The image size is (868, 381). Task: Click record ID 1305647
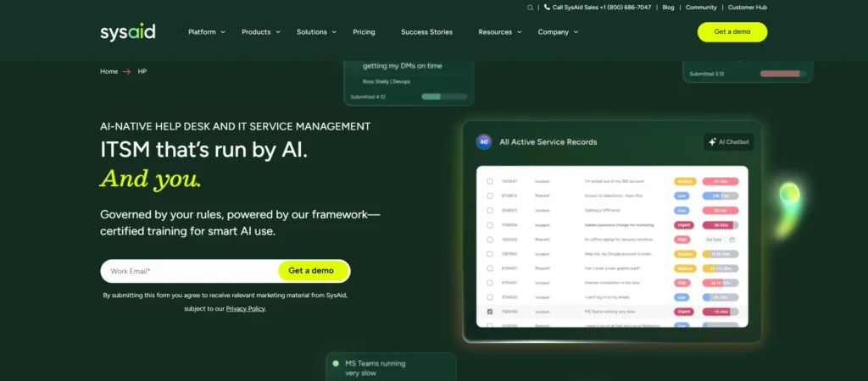click(x=509, y=181)
